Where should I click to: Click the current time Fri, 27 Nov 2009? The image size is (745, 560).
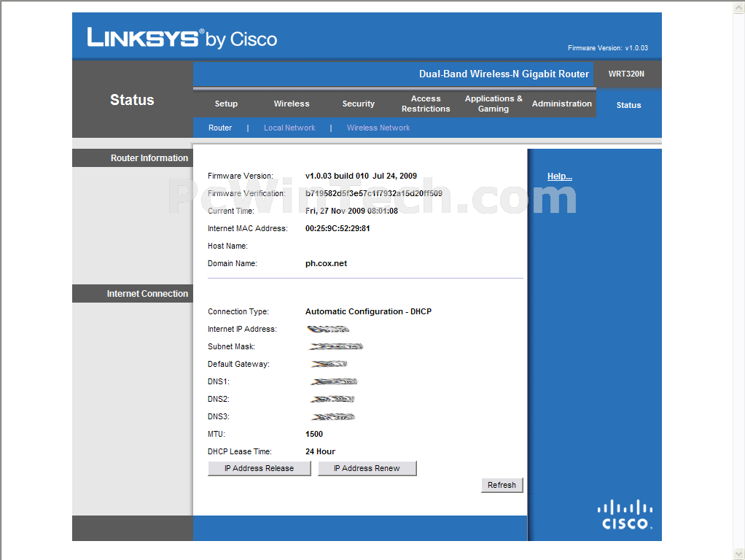pyautogui.click(x=351, y=211)
